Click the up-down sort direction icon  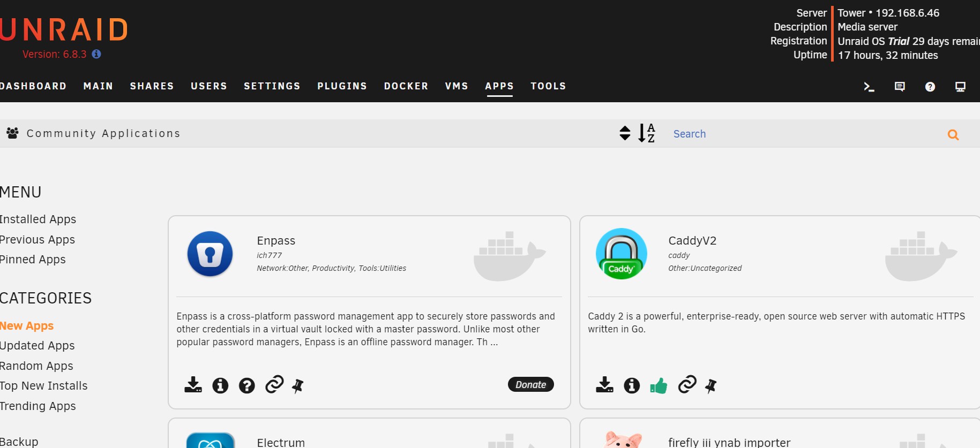tap(625, 133)
